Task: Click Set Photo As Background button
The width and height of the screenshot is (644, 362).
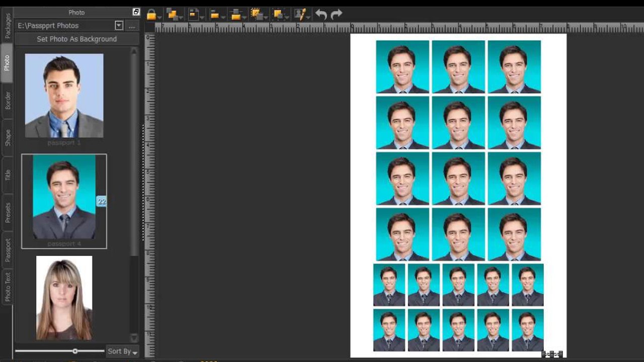Action: (76, 39)
